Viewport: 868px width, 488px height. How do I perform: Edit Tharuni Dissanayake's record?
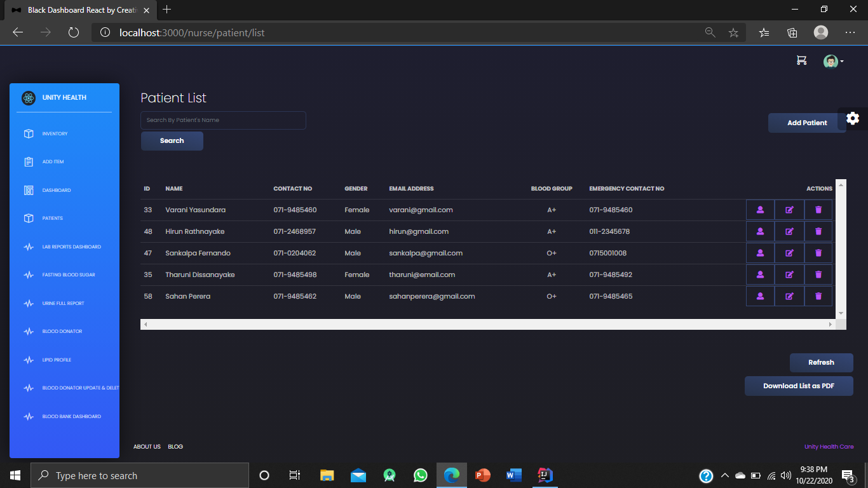(x=789, y=274)
